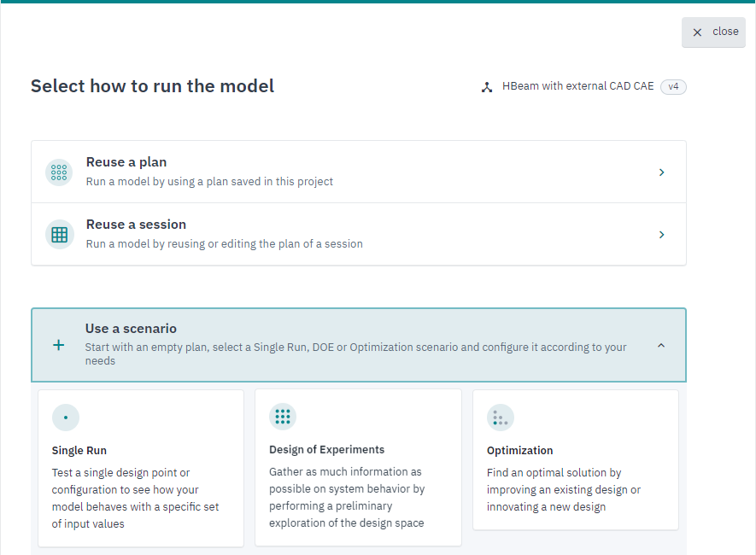Click the close text label
756x555 pixels.
pyautogui.click(x=725, y=32)
